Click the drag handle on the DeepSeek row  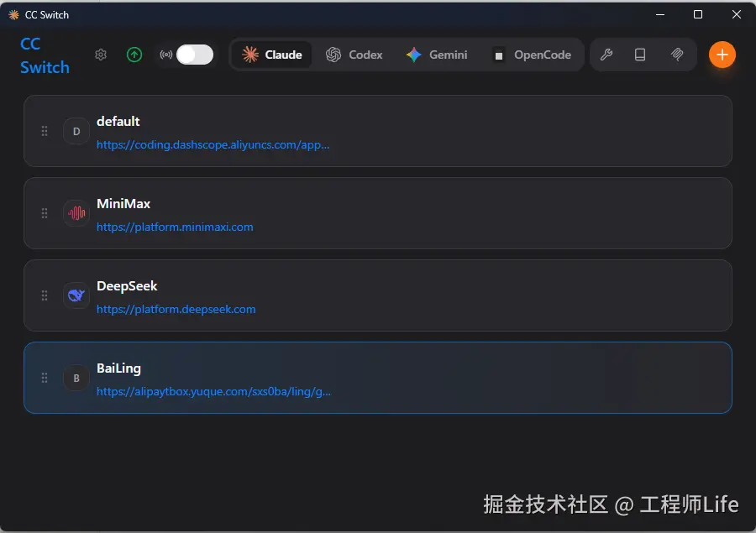[45, 295]
